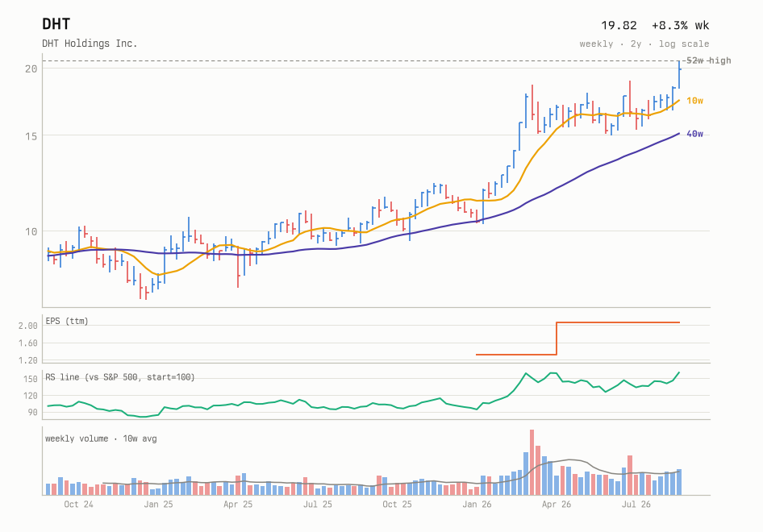
Task: Select the DHT Holdings Inc. company name
Action: pyautogui.click(x=90, y=44)
